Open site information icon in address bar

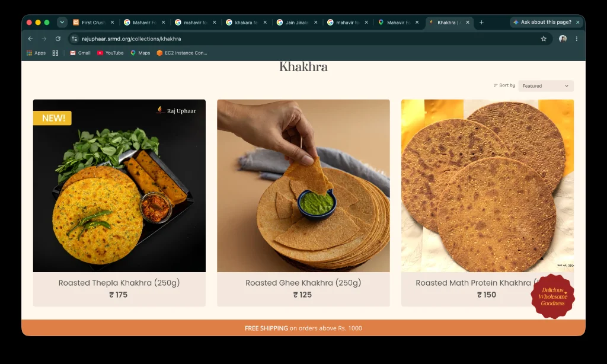point(74,39)
